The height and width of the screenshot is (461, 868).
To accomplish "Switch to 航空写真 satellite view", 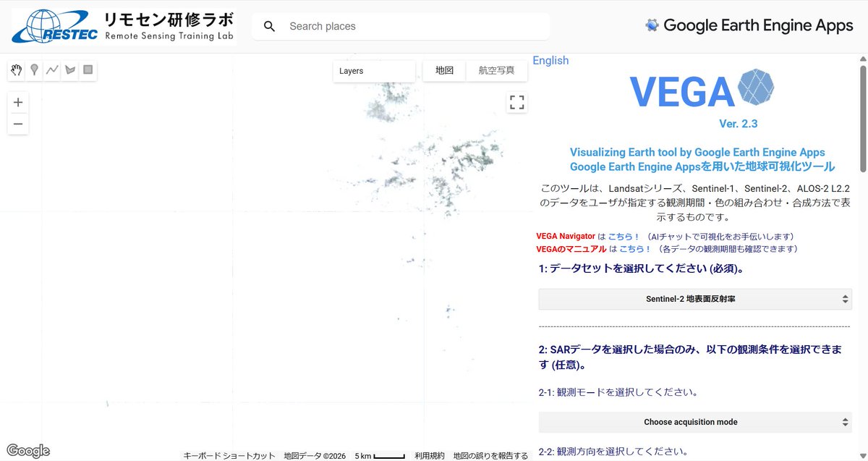I will click(x=496, y=71).
